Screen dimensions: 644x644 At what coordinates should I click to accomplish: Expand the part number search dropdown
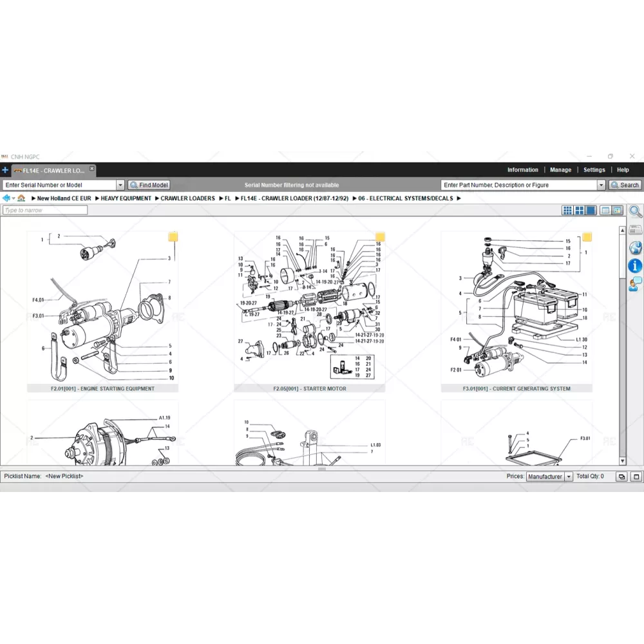[x=601, y=185]
